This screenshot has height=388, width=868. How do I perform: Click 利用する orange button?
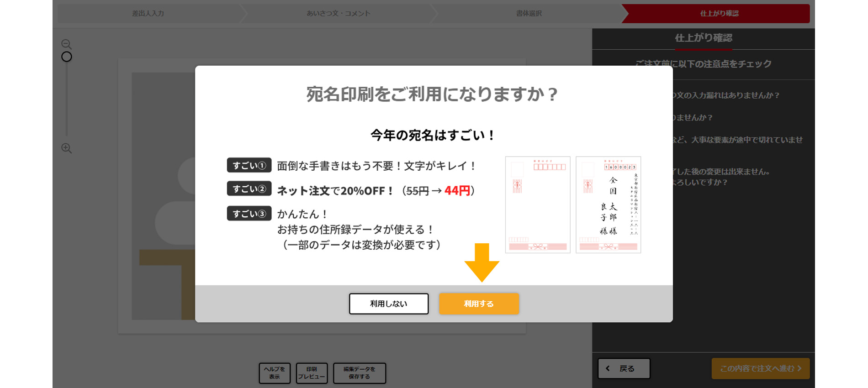479,304
